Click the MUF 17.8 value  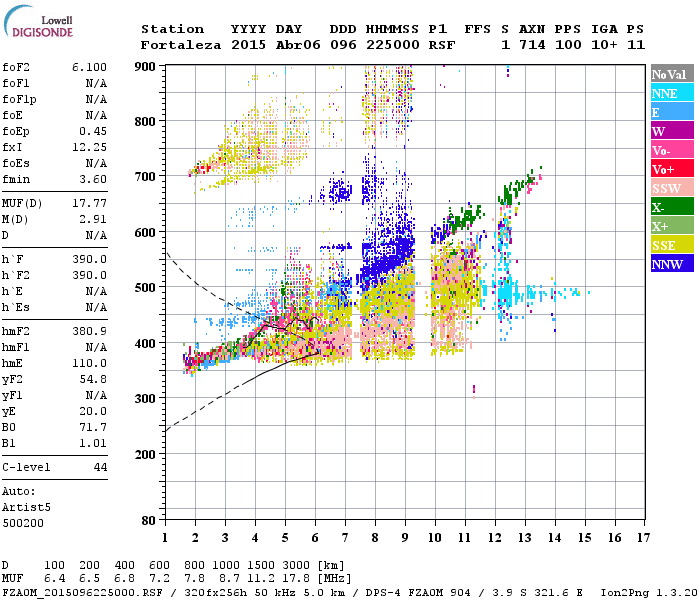pos(296,579)
